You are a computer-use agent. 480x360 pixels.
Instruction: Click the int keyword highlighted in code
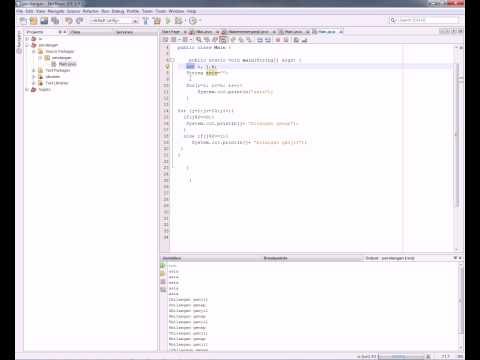[x=190, y=66]
